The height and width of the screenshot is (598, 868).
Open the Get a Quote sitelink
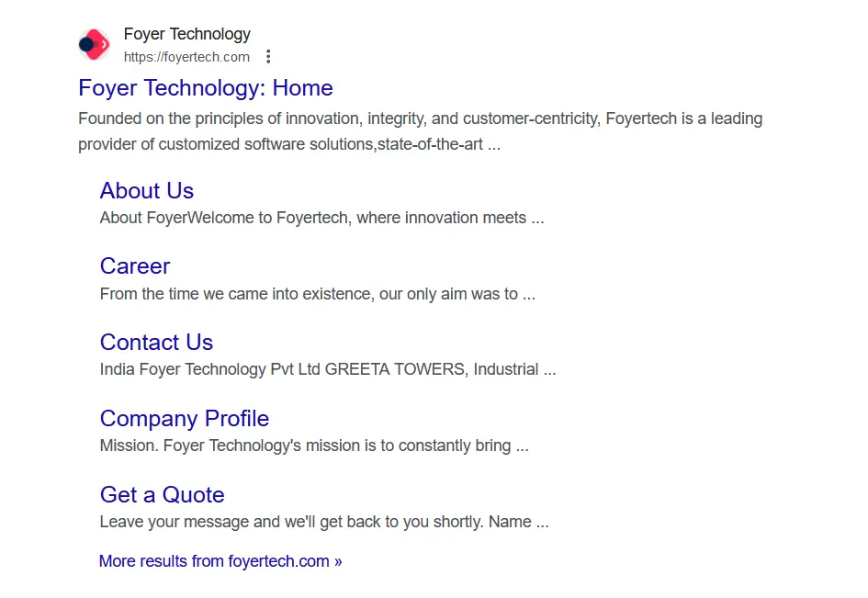162,495
